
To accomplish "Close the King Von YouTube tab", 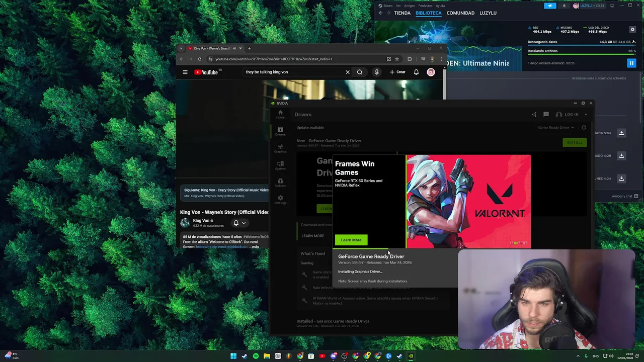I will [240, 48].
